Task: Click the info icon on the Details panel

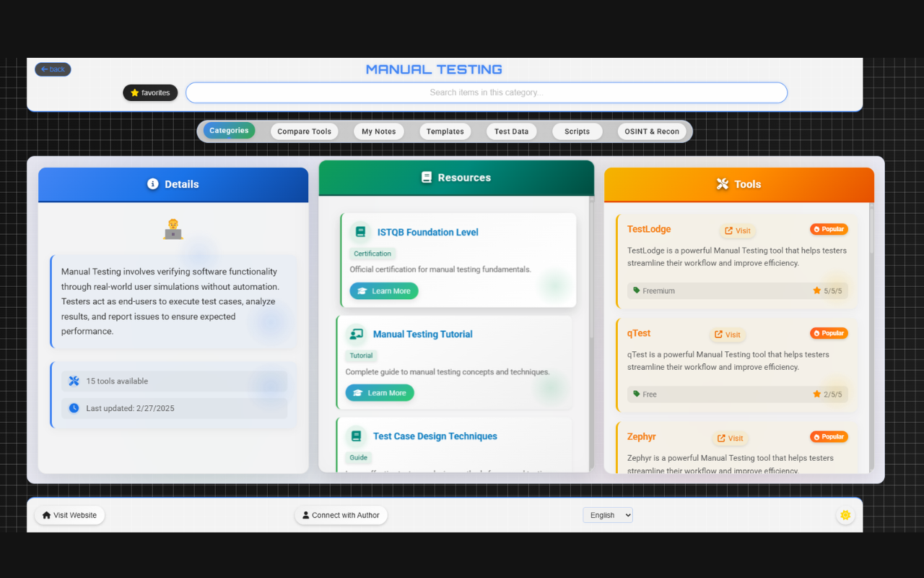Action: (152, 184)
